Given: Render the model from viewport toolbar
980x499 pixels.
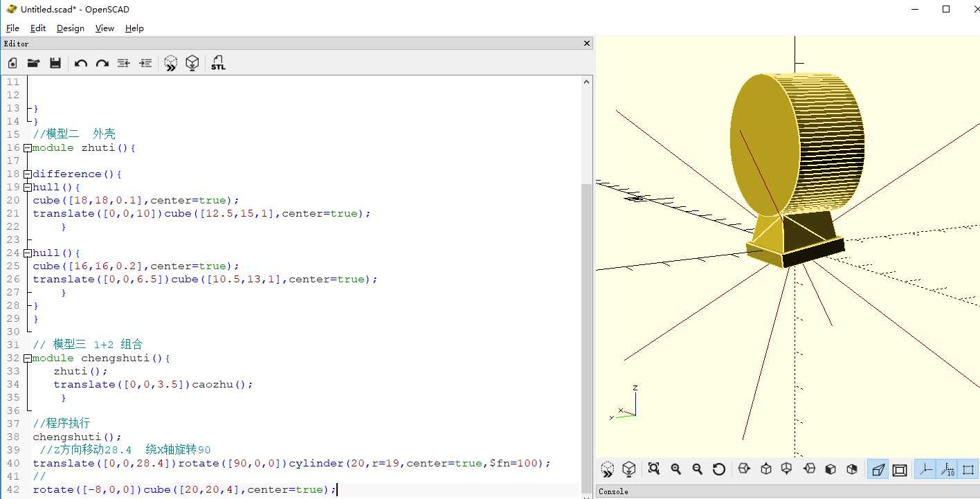Looking at the screenshot, I should [628, 469].
